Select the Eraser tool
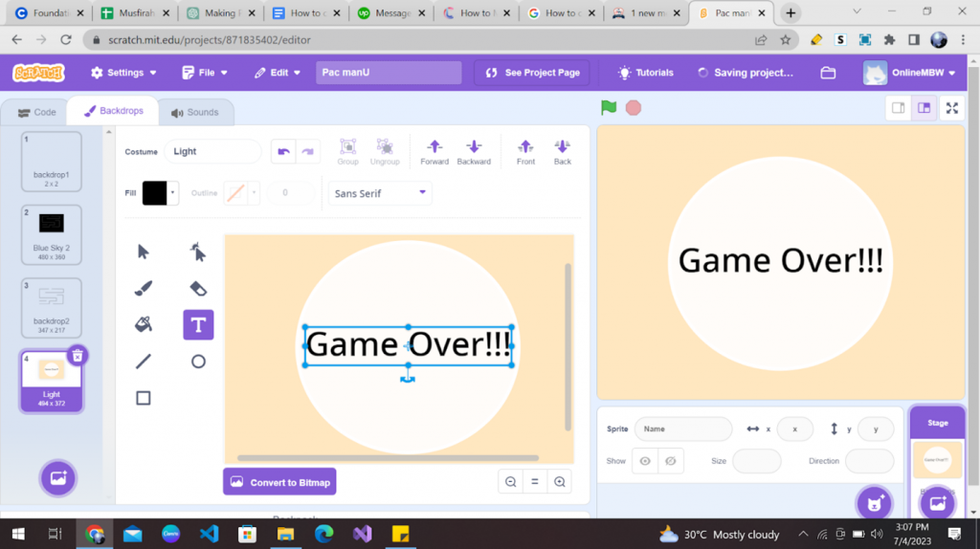The image size is (980, 549). point(198,288)
